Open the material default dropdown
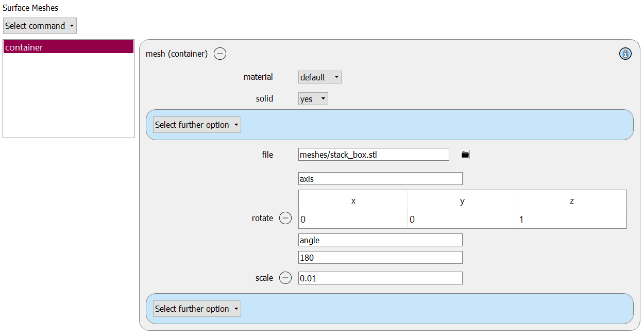 coord(320,77)
